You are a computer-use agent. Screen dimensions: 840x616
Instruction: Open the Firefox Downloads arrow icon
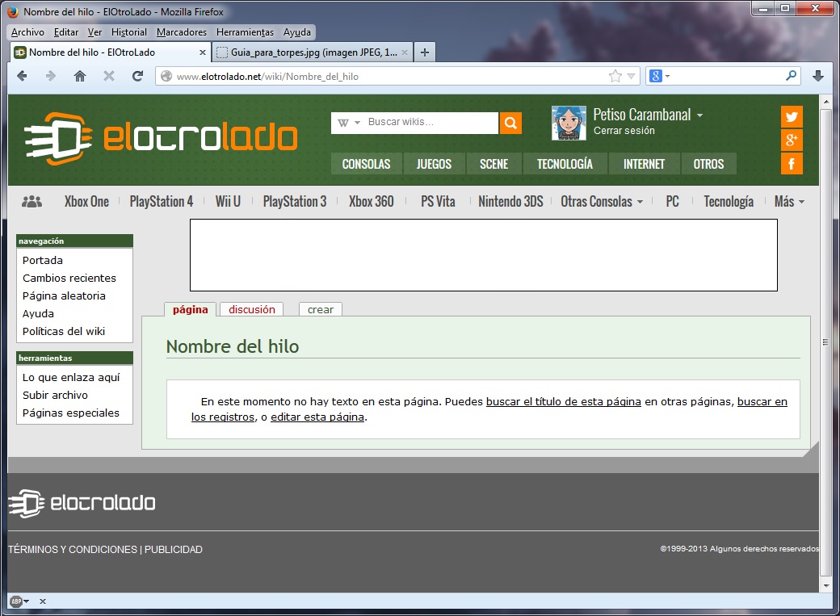[x=818, y=76]
